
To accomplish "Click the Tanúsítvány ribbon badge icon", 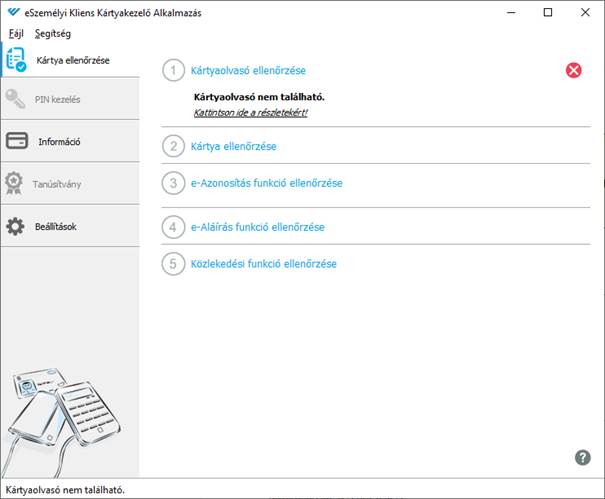I will click(x=14, y=183).
